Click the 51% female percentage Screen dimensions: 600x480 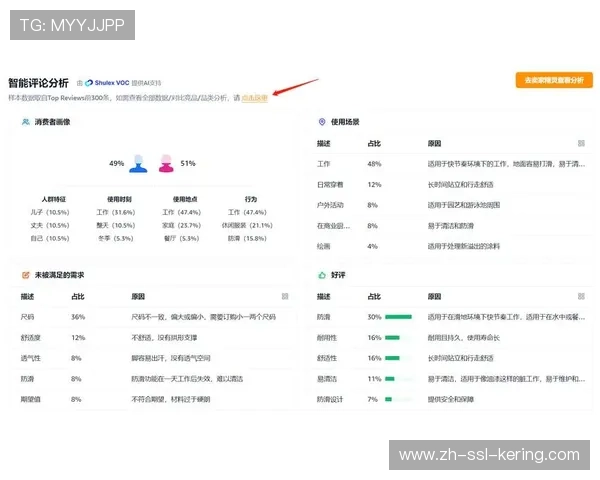click(x=188, y=163)
